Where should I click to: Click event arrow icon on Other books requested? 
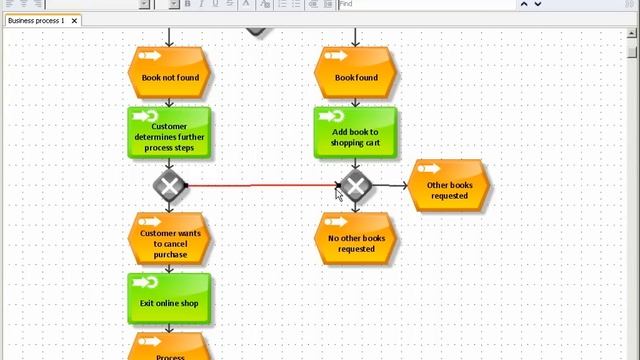429,168
